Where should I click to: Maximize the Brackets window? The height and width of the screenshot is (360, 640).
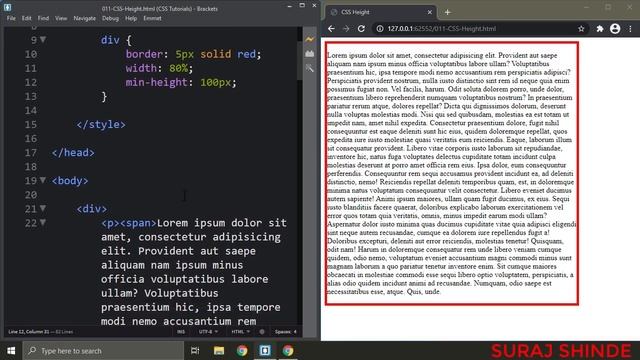302,6
